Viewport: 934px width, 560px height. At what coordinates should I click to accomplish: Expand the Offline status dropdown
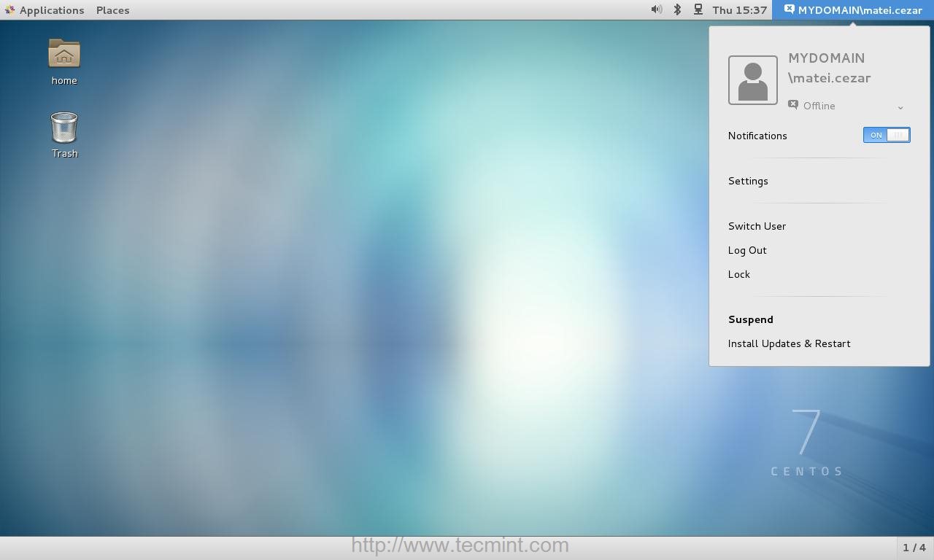[846, 106]
